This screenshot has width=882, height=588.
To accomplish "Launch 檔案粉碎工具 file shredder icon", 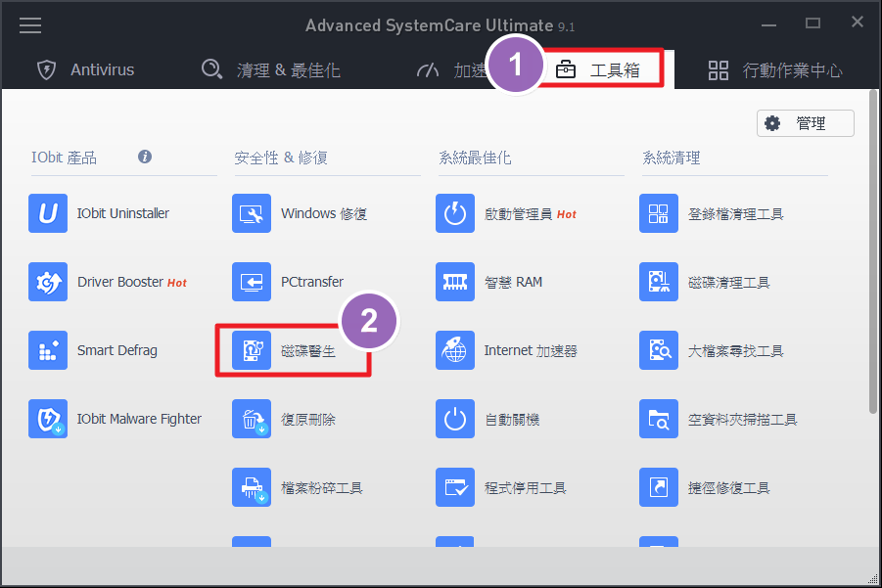I will 252,487.
